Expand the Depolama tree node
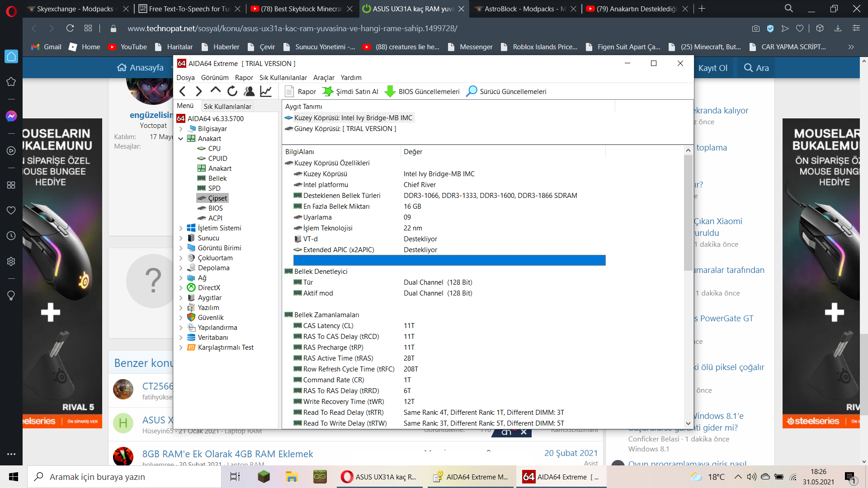Screen dimensions: 868x488 [x=181, y=268]
